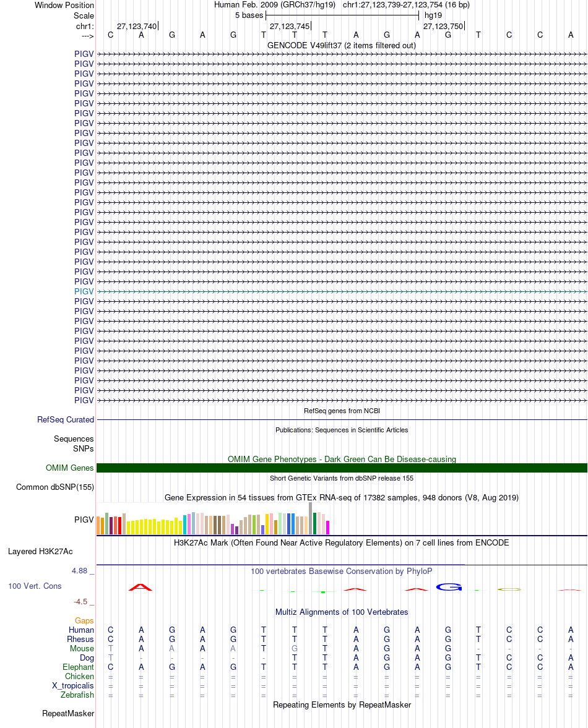Click the Sequences subtrack label
The height and width of the screenshot is (728, 588).
point(74,439)
